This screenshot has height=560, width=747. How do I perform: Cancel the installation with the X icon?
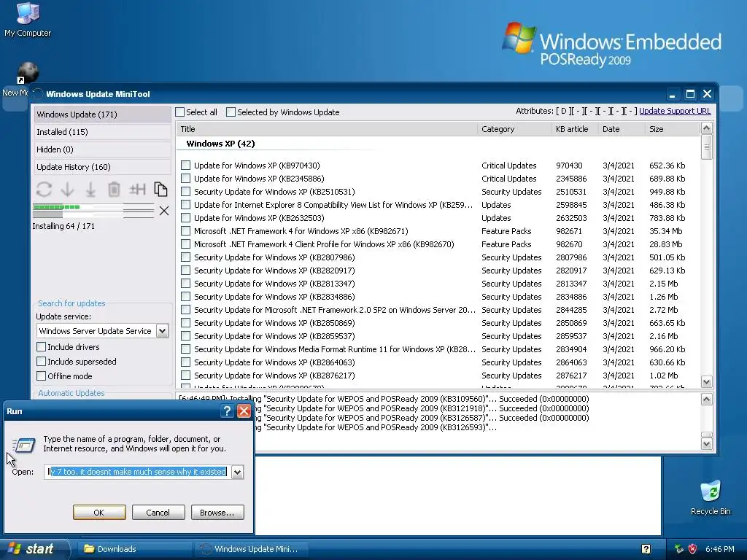coord(164,211)
